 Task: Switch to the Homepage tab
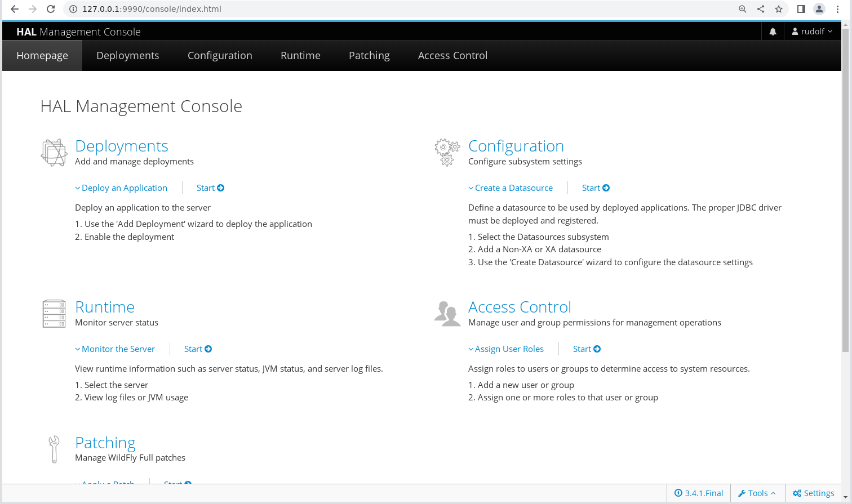coord(42,56)
